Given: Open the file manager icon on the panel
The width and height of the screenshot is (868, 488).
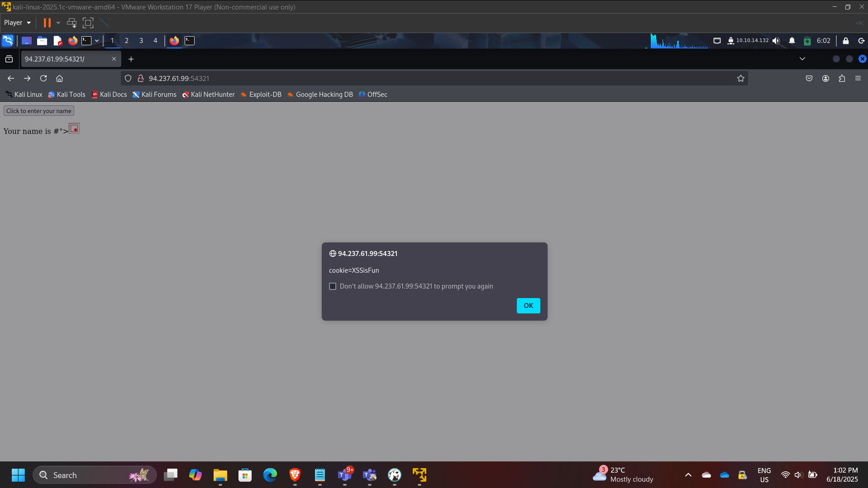Looking at the screenshot, I should (42, 41).
